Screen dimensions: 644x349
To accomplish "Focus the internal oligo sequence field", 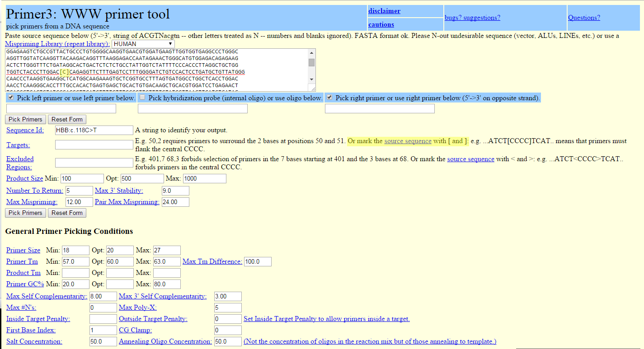I will (x=193, y=108).
